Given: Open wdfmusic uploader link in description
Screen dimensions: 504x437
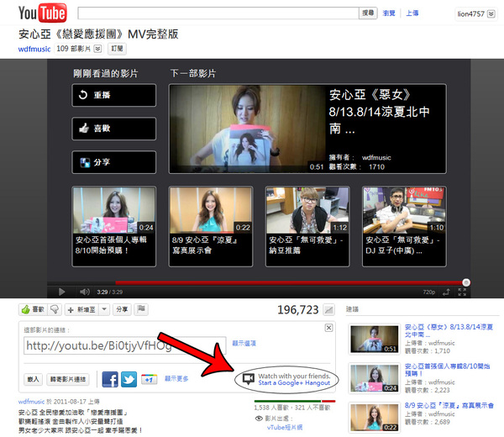Looking at the screenshot, I should [32, 402].
